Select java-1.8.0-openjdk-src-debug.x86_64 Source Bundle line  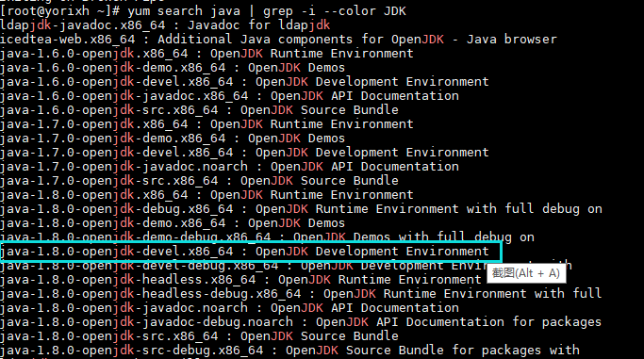tap(290, 351)
